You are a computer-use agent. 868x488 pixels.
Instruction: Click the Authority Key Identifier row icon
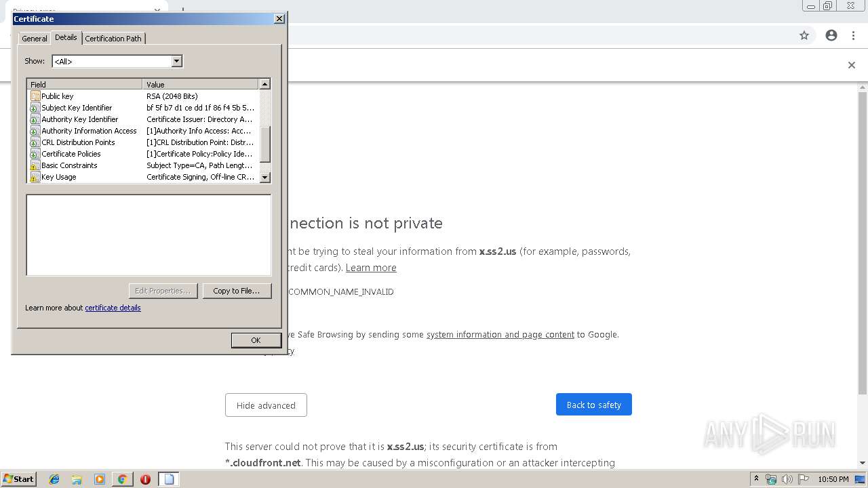(x=35, y=119)
